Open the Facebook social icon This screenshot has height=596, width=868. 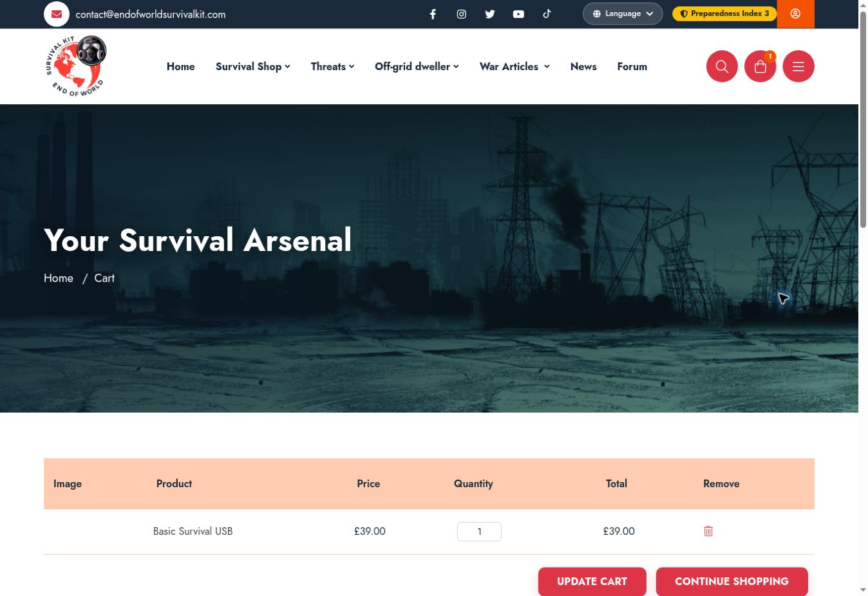(x=433, y=14)
